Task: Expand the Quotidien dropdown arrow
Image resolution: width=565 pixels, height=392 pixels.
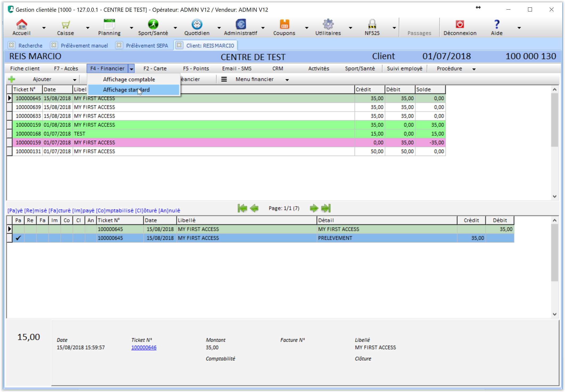Action: click(219, 28)
